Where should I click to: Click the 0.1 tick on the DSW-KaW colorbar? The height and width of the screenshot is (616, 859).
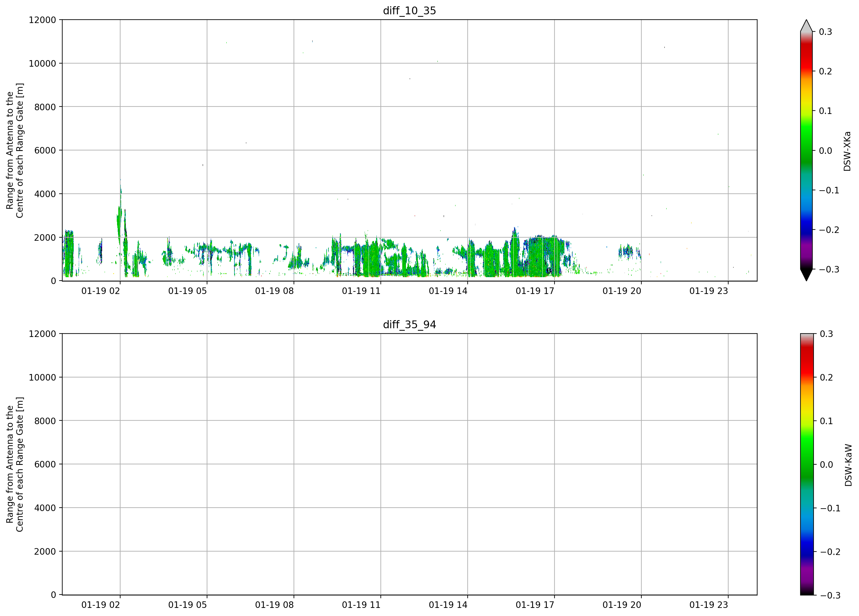point(826,421)
